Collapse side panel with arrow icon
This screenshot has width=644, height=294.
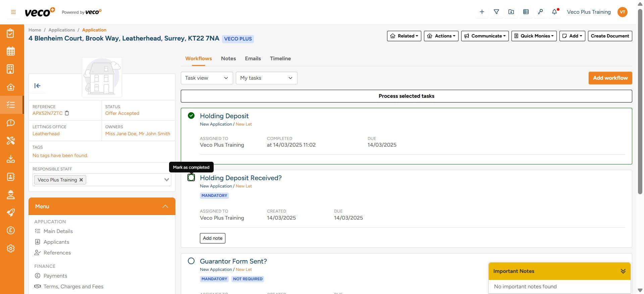click(x=38, y=86)
